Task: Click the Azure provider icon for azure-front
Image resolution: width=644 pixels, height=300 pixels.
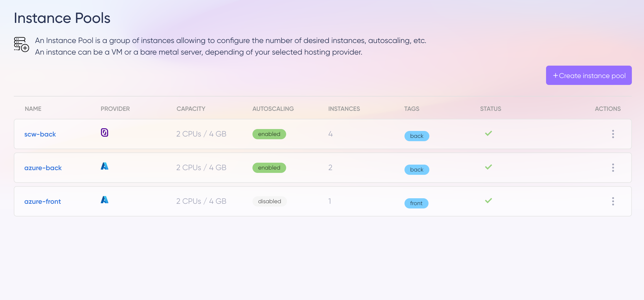Action: (x=105, y=200)
